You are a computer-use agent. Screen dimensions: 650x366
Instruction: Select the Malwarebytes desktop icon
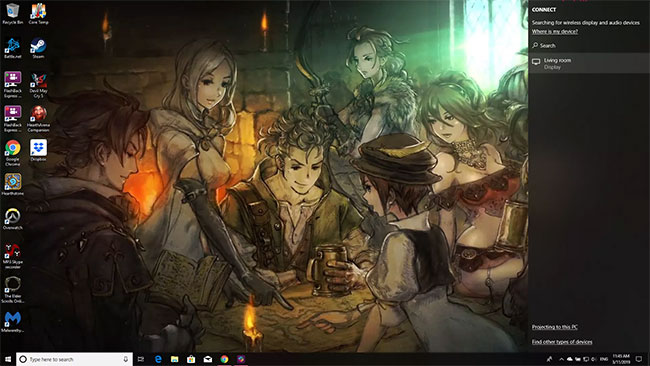(12, 322)
